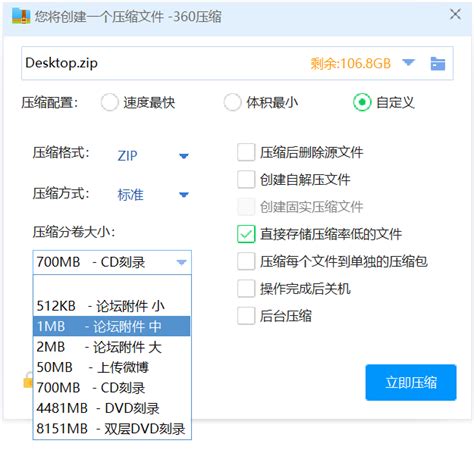Enable 压缩后删除源文件 checkbox
The width and height of the screenshot is (474, 453).
click(x=246, y=152)
